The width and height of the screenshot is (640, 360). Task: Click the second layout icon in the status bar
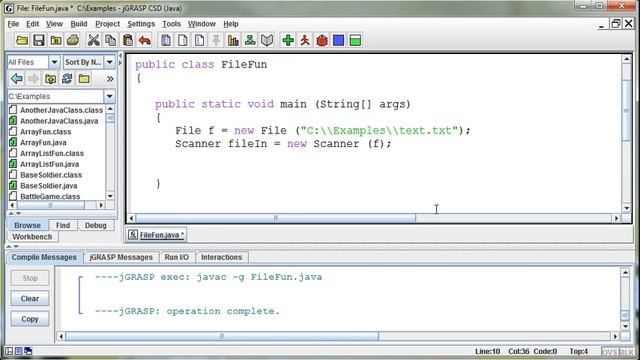click(x=19, y=351)
